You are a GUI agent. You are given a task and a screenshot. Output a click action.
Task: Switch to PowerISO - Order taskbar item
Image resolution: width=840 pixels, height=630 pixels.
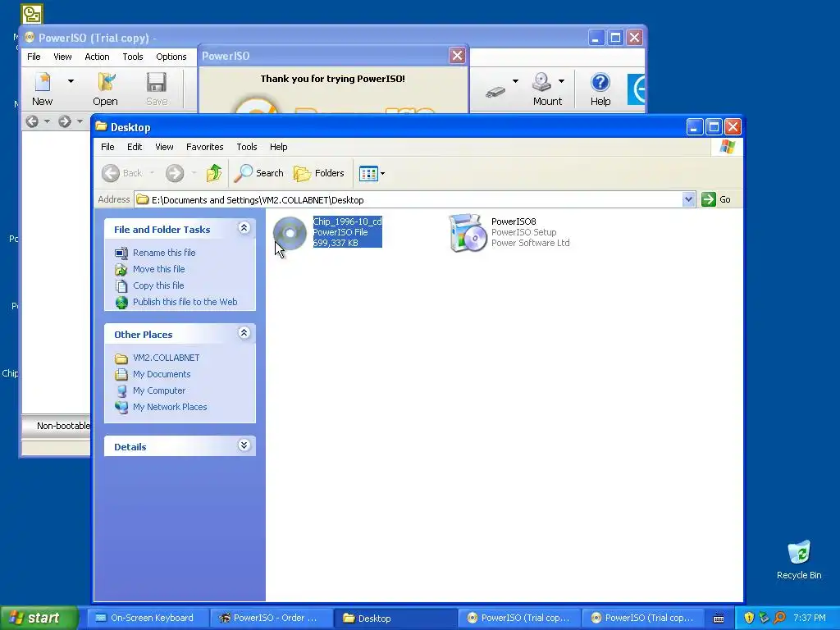269,619
